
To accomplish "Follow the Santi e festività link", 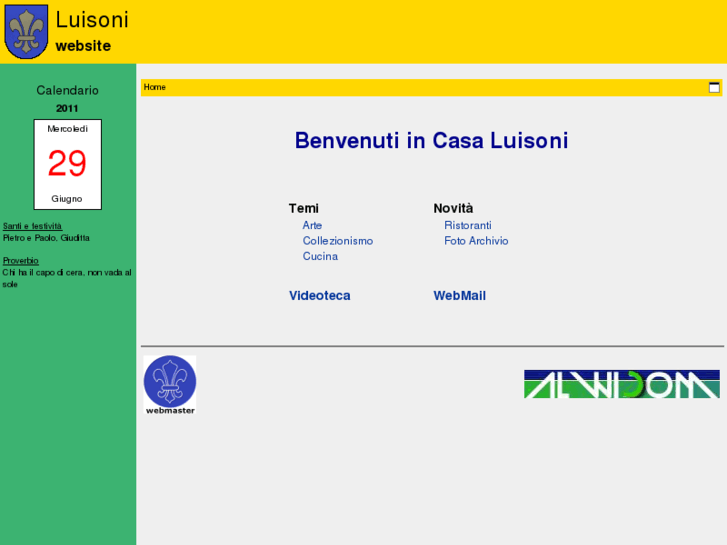I will [32, 226].
